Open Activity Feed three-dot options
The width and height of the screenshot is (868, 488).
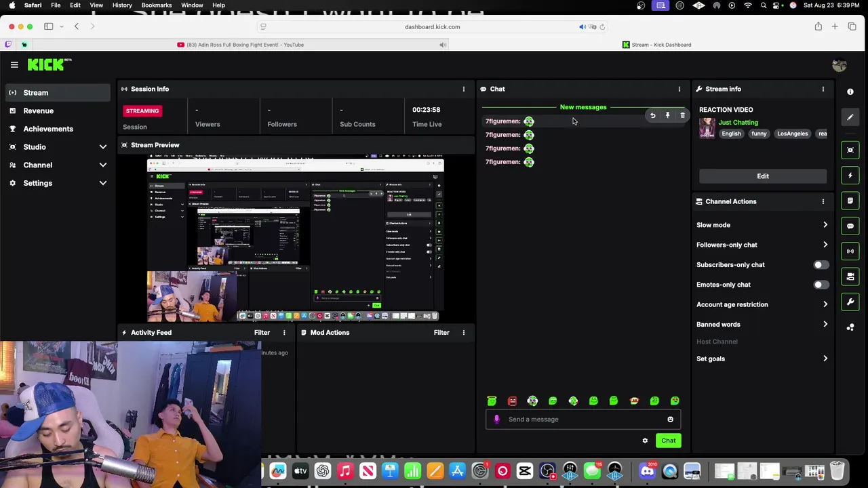(x=284, y=333)
